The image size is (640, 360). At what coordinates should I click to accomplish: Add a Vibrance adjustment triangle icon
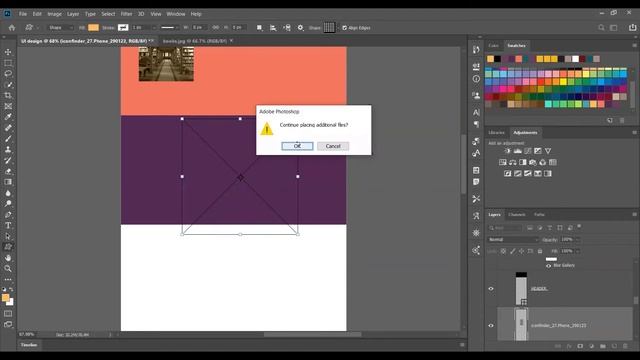[x=548, y=151]
